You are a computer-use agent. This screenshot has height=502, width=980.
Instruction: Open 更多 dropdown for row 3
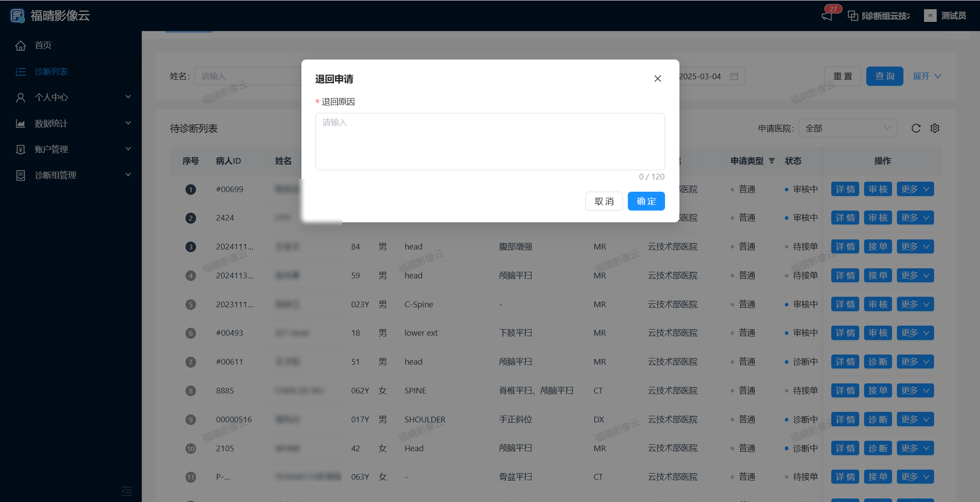point(915,247)
